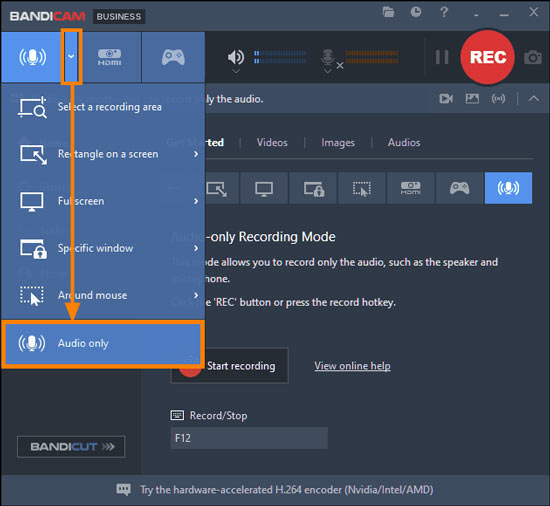Pause the recording
This screenshot has width=550, height=506.
click(x=442, y=57)
